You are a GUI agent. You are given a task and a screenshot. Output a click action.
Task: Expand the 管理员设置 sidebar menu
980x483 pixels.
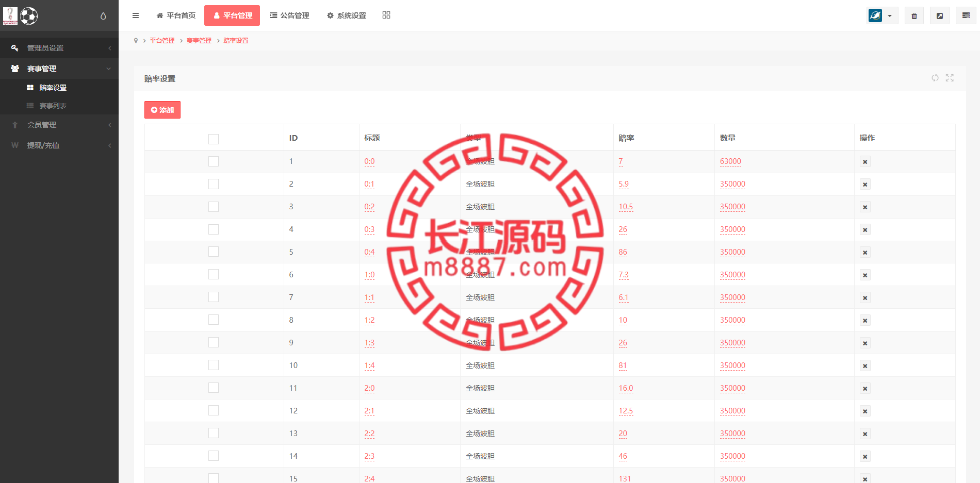[59, 48]
